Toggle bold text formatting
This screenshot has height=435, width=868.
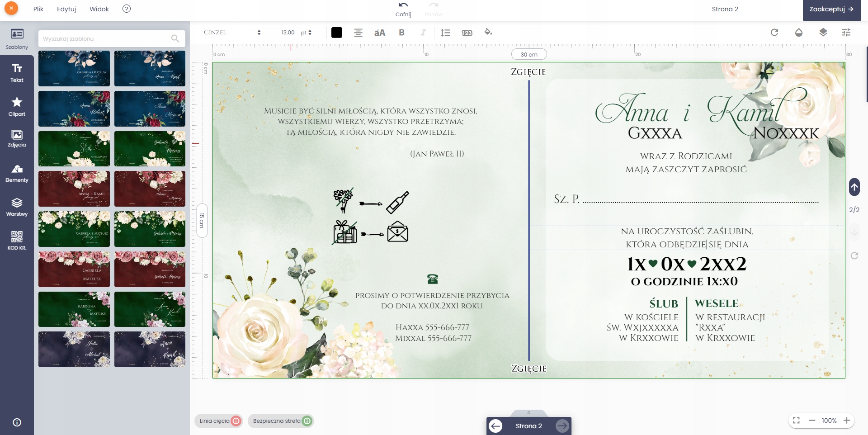[401, 33]
